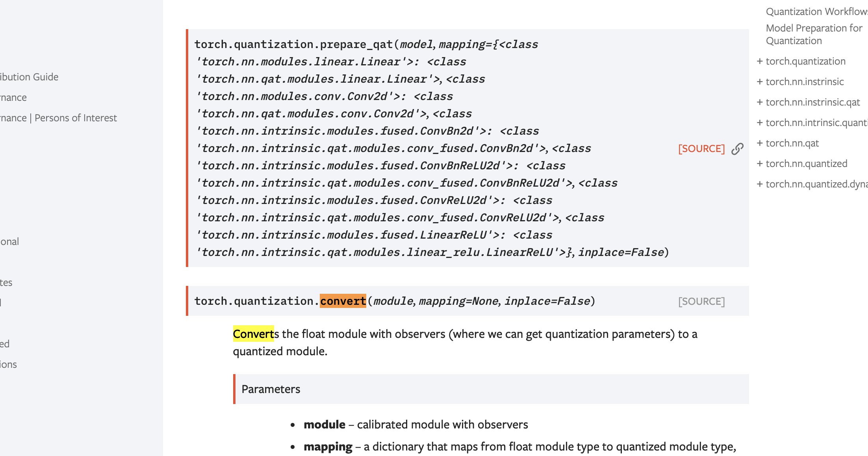Open the Contribution Guide page
Screen dimensions: 868x456
click(29, 77)
